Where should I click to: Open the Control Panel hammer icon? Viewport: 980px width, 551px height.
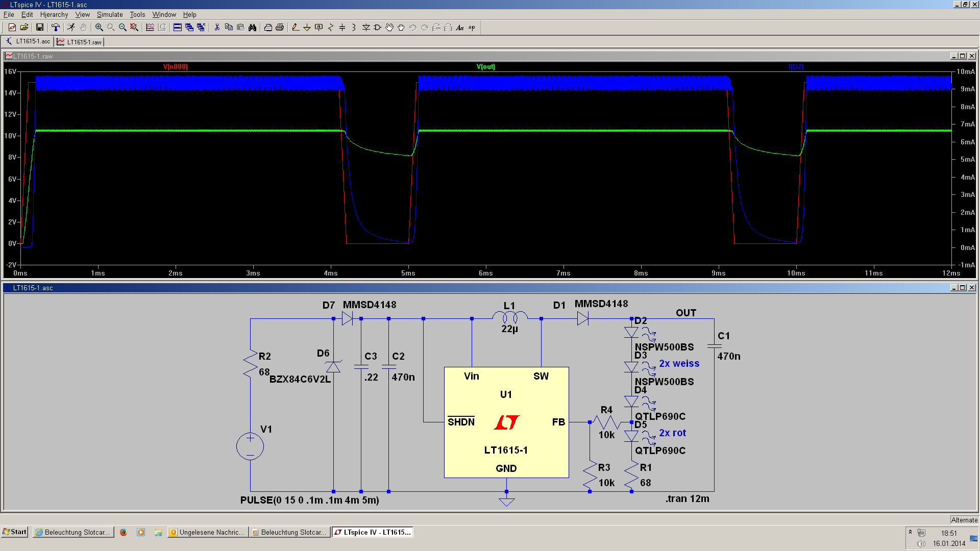[x=55, y=28]
